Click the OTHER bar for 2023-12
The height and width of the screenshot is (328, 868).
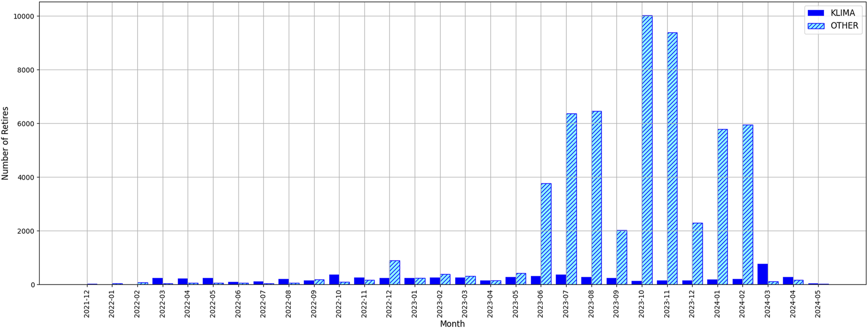698,254
